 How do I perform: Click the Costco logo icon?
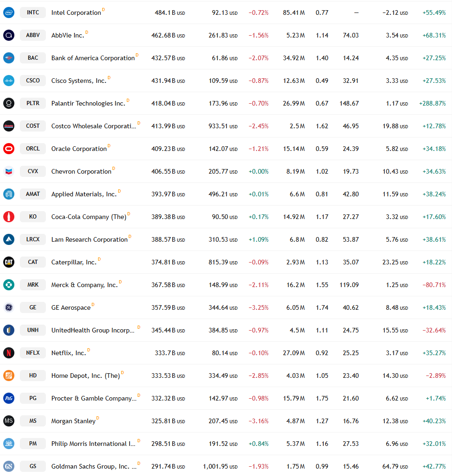[9, 125]
